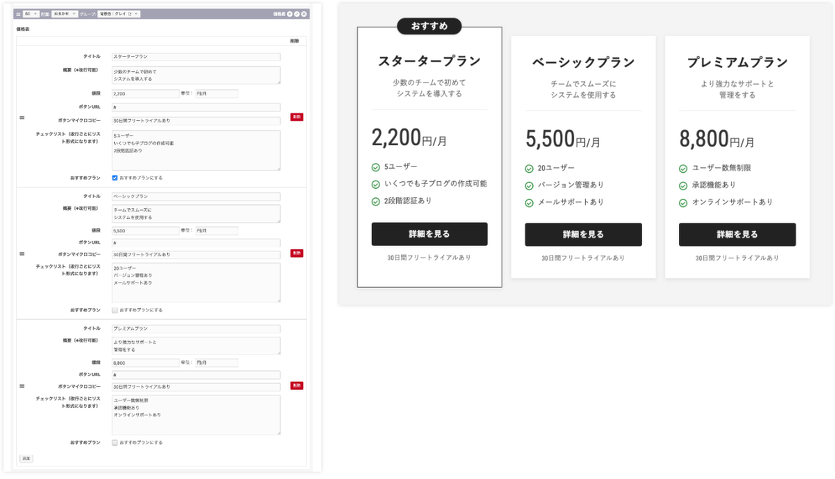Click the green checkmark beside 5ユーザー
This screenshot has width=835, height=479.
coord(376,167)
